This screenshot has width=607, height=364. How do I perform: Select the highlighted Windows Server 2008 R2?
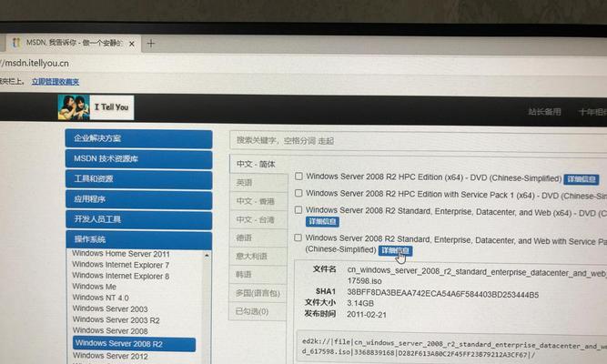tap(134, 344)
